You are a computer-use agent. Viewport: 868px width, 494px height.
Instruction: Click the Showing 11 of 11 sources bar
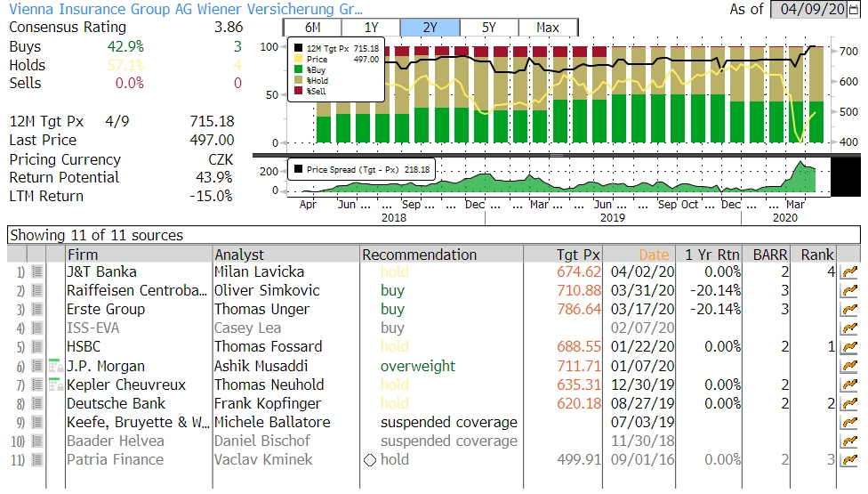point(433,235)
